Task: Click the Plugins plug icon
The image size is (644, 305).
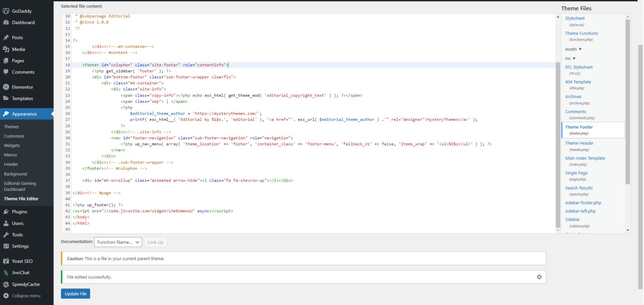Action: click(x=6, y=212)
